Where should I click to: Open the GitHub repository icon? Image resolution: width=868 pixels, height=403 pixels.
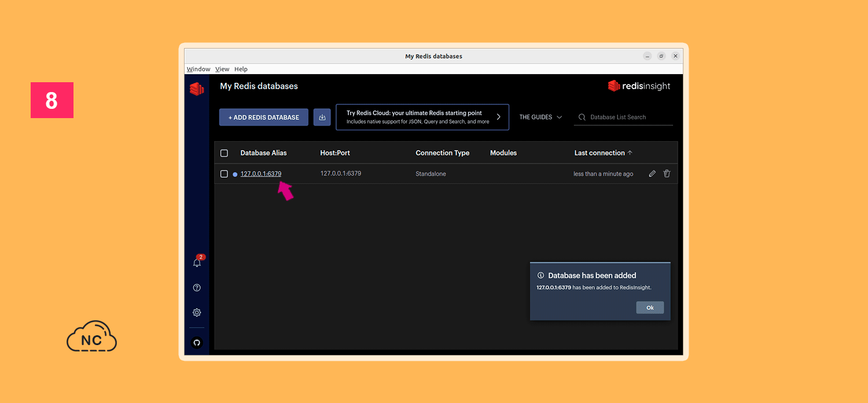[197, 343]
